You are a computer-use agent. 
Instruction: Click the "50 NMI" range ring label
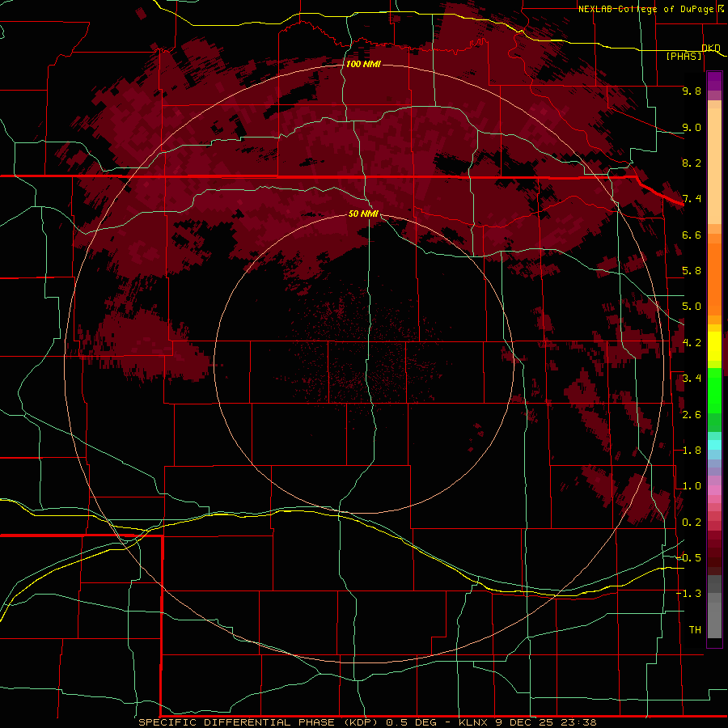tap(363, 214)
